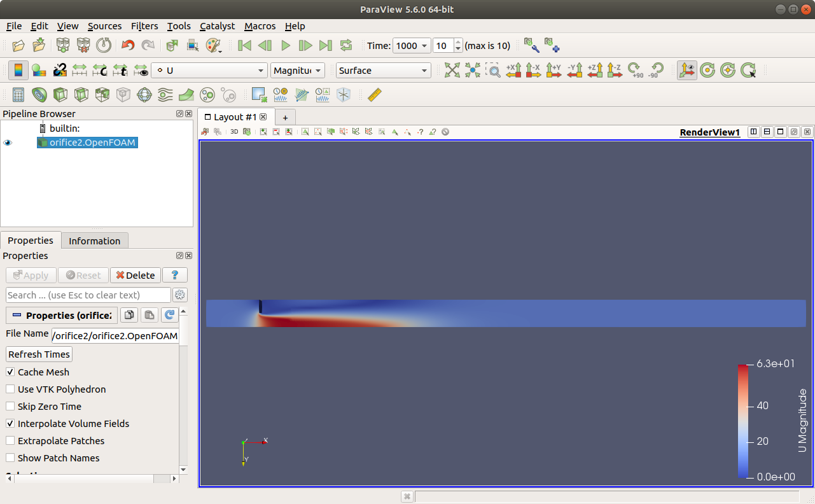Undo the last action
815x504 pixels.
(128, 45)
